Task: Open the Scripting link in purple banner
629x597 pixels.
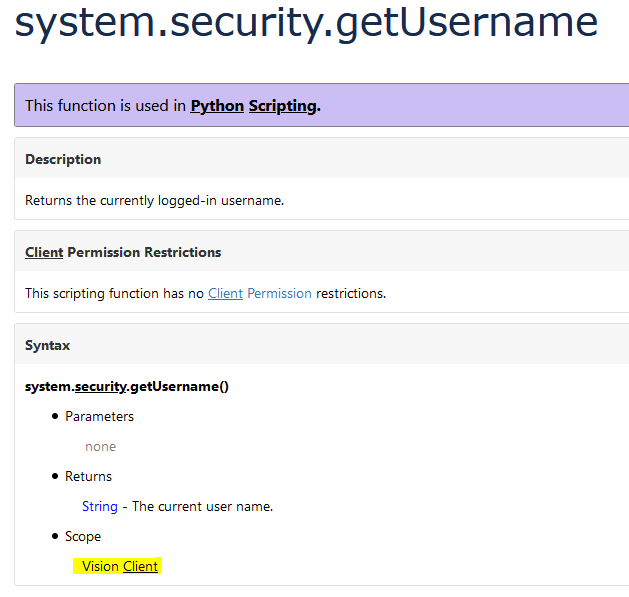Action: (282, 105)
